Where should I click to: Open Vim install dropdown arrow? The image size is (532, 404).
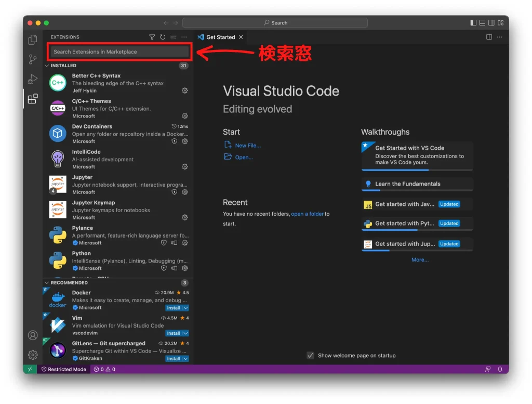pyautogui.click(x=186, y=333)
